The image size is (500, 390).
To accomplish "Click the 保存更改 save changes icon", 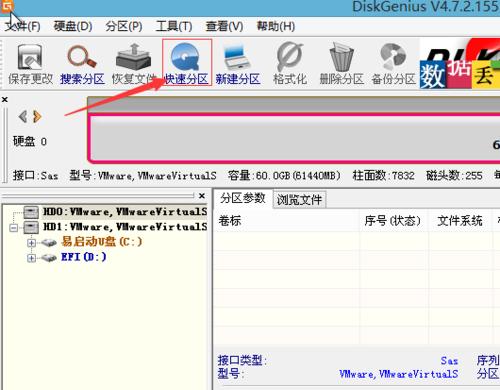I will click(x=30, y=63).
